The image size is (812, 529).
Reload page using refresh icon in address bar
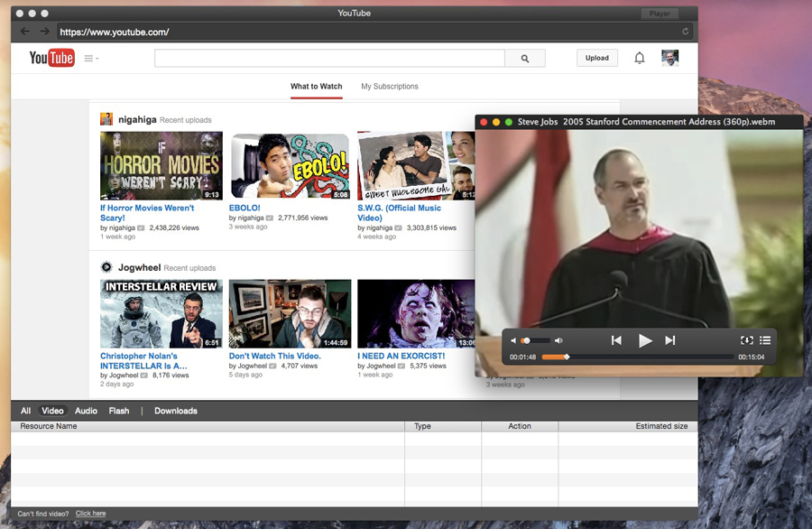pos(685,32)
